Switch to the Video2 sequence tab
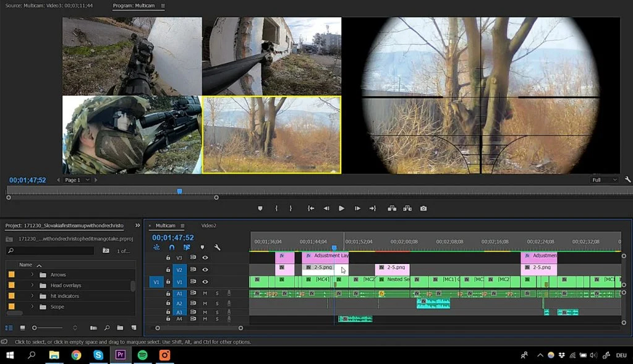 pos(208,226)
